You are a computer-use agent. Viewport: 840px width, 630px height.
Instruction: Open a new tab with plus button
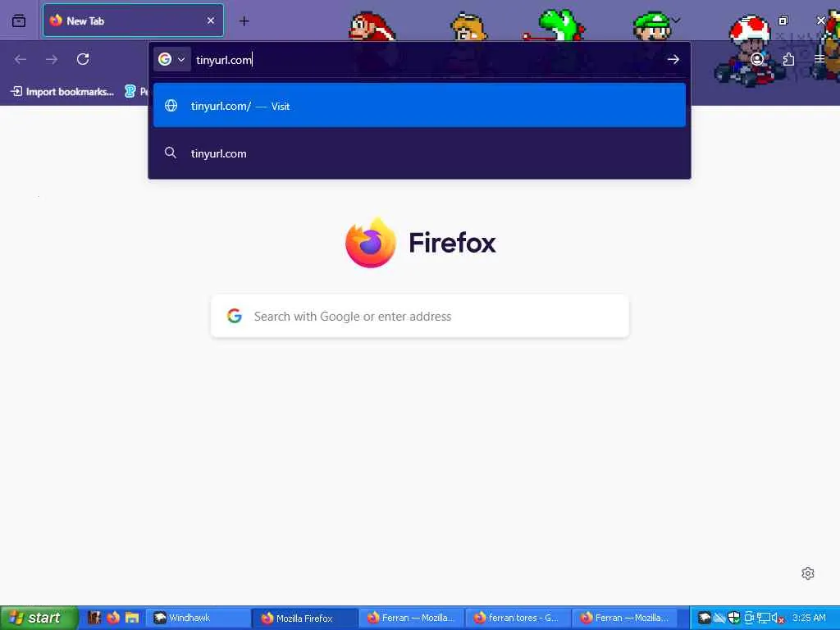[244, 21]
